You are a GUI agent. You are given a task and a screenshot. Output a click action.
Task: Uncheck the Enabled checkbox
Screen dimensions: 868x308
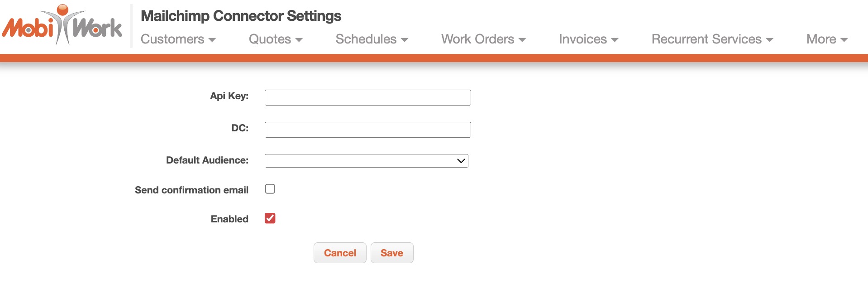(270, 218)
